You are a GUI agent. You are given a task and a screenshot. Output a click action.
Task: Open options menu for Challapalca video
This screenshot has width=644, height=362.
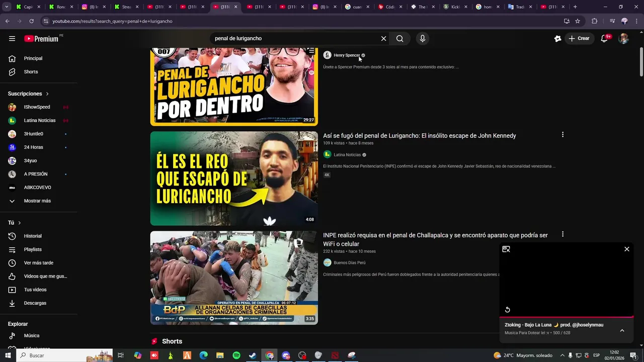pyautogui.click(x=562, y=234)
